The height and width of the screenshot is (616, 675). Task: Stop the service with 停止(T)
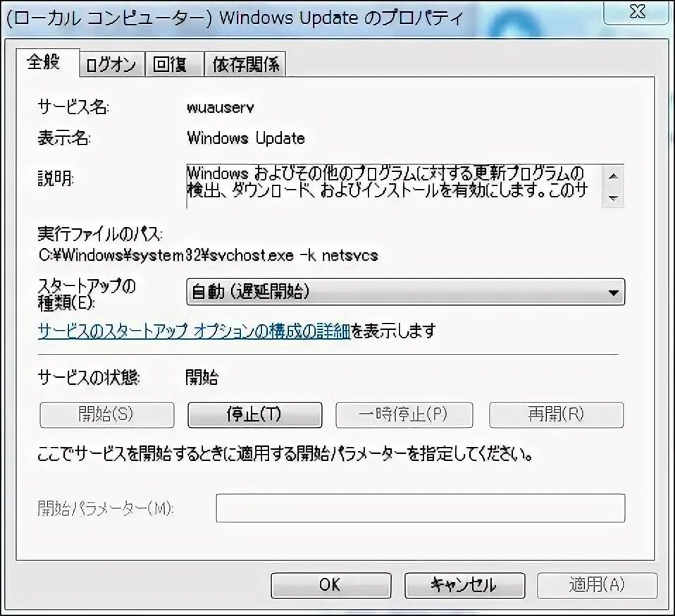(254, 414)
